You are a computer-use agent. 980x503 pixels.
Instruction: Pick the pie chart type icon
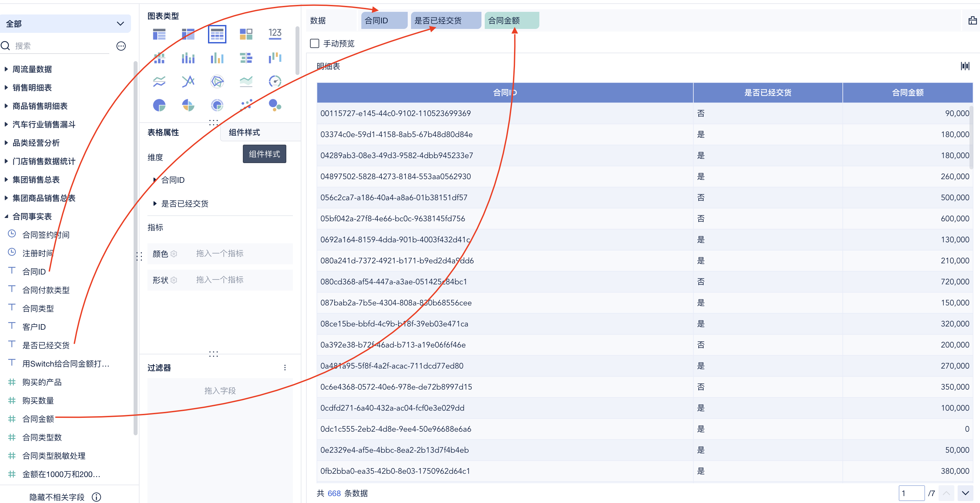click(x=159, y=105)
